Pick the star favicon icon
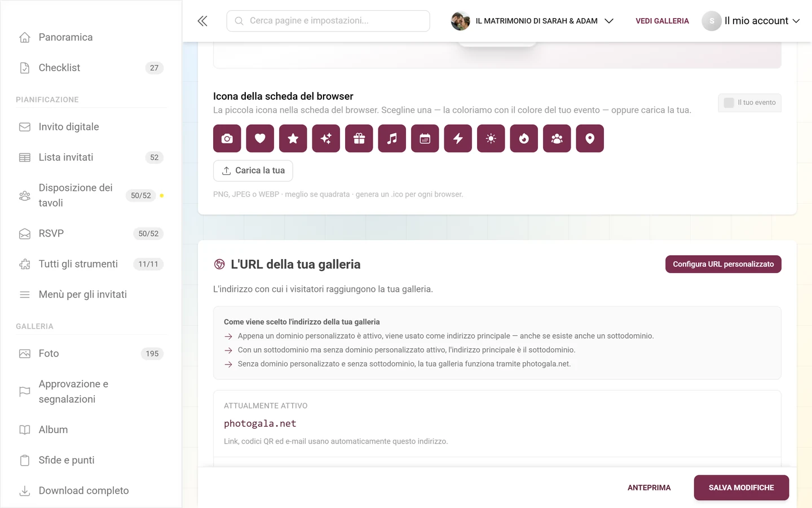The height and width of the screenshot is (508, 812). (293, 138)
